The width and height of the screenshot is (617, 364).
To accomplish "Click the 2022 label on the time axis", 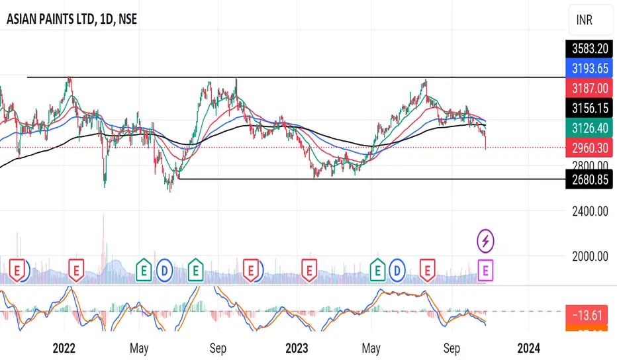I will coord(64,348).
